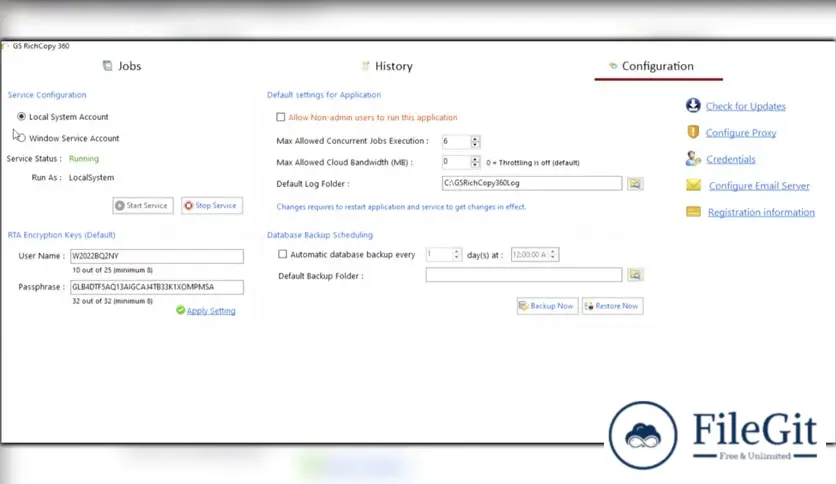Click Max Allowed Cloud Bandwidth value field
The width and height of the screenshot is (836, 484).
456,162
